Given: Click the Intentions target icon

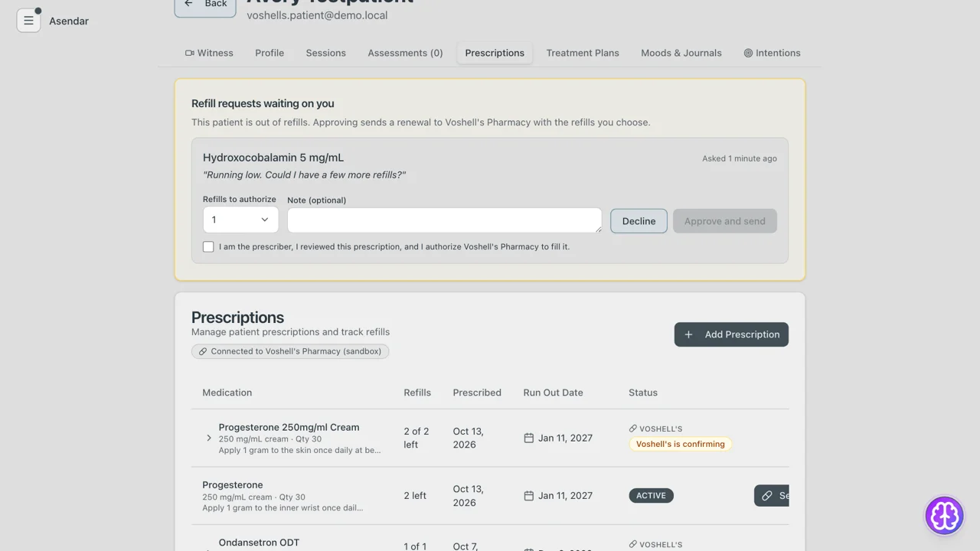Looking at the screenshot, I should (748, 53).
